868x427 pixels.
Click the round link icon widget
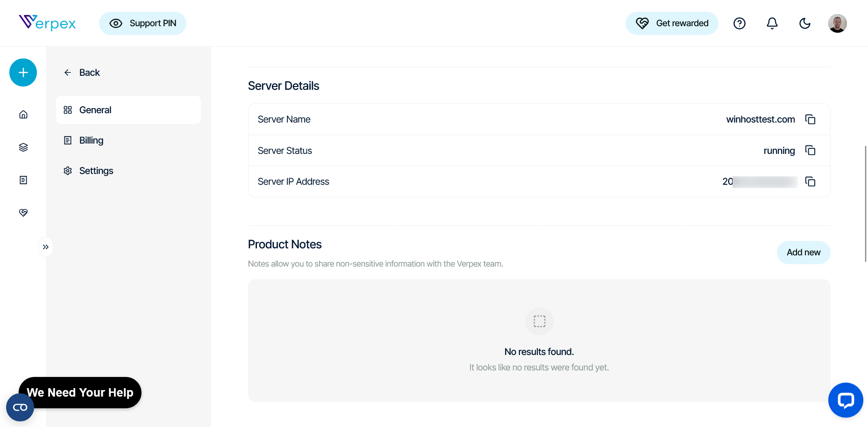tap(20, 407)
